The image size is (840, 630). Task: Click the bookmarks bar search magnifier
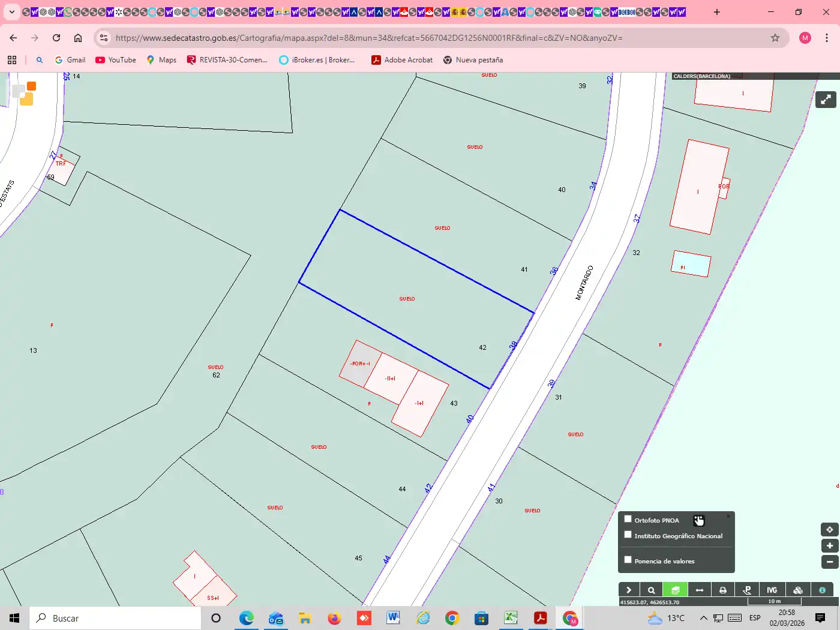click(40, 60)
